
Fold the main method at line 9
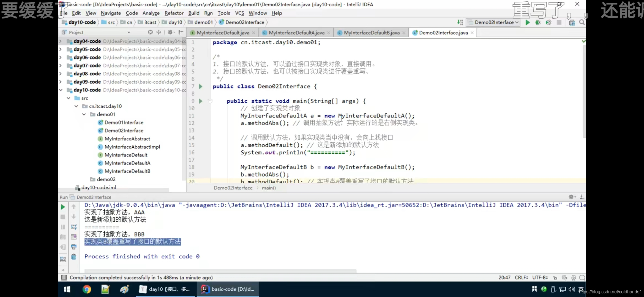(210, 101)
